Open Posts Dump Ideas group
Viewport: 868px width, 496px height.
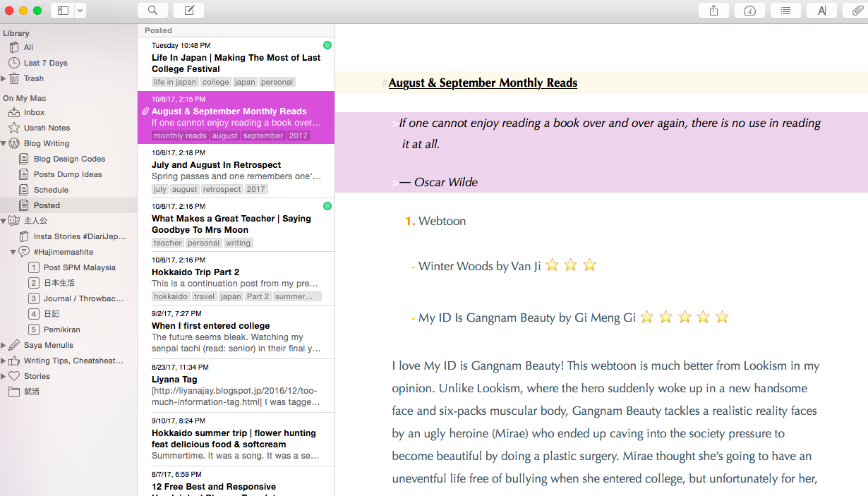pos(68,174)
